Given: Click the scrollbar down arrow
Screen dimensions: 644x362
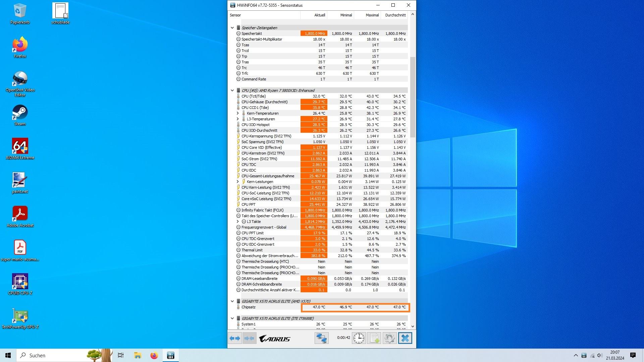Looking at the screenshot, I should click(x=413, y=326).
